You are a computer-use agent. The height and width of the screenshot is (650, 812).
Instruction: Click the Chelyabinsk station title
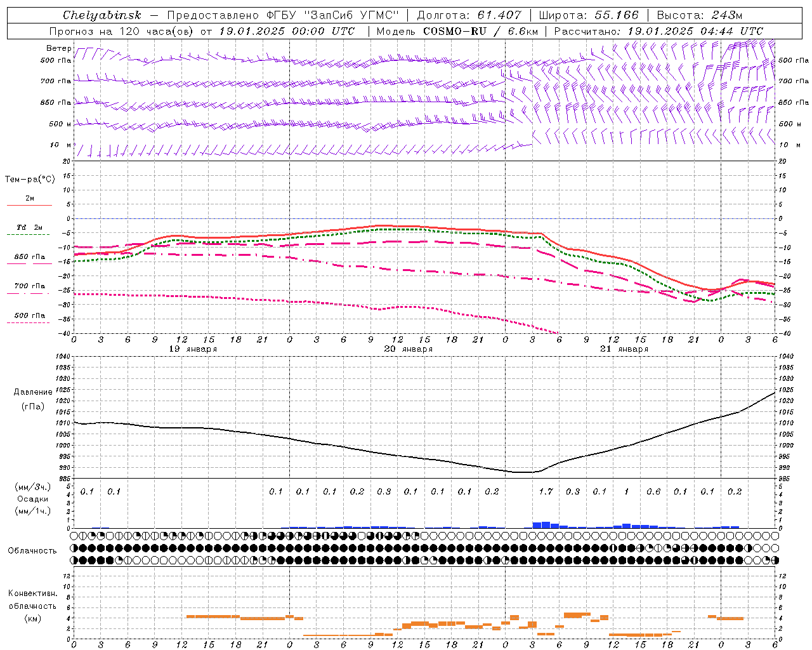pyautogui.click(x=101, y=15)
